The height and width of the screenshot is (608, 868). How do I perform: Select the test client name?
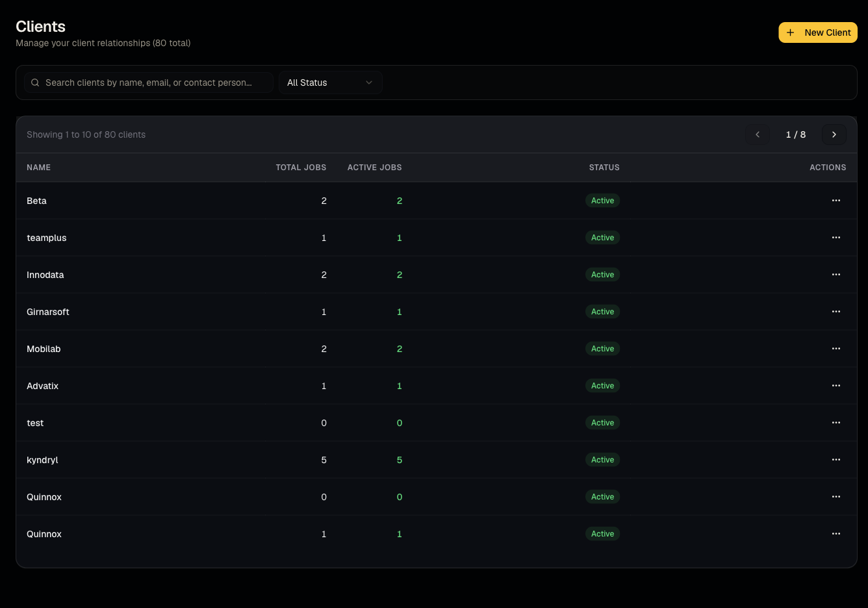click(x=35, y=423)
